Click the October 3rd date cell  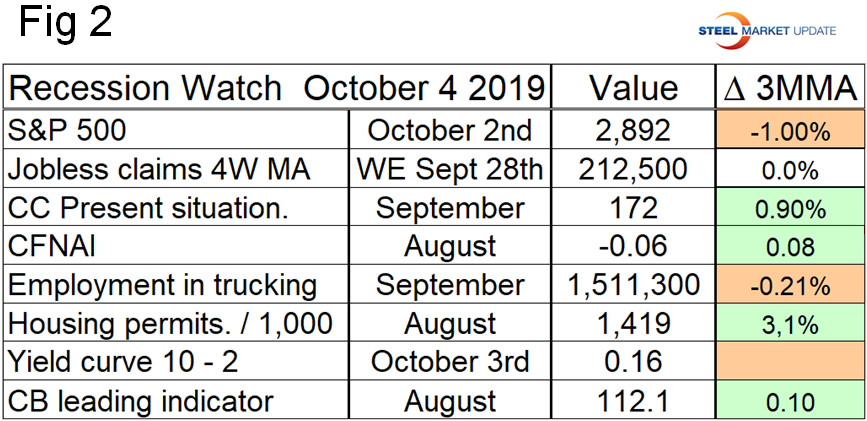point(450,363)
